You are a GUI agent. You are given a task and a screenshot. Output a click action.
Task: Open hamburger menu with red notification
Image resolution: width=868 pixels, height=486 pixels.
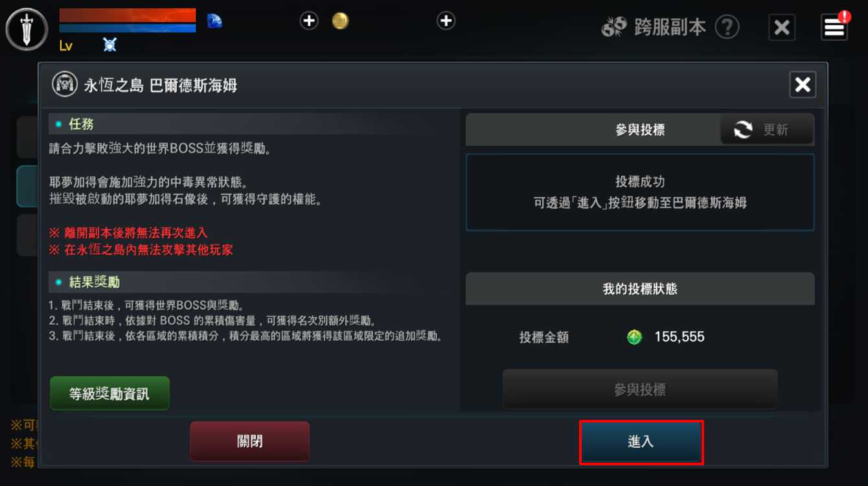(834, 27)
